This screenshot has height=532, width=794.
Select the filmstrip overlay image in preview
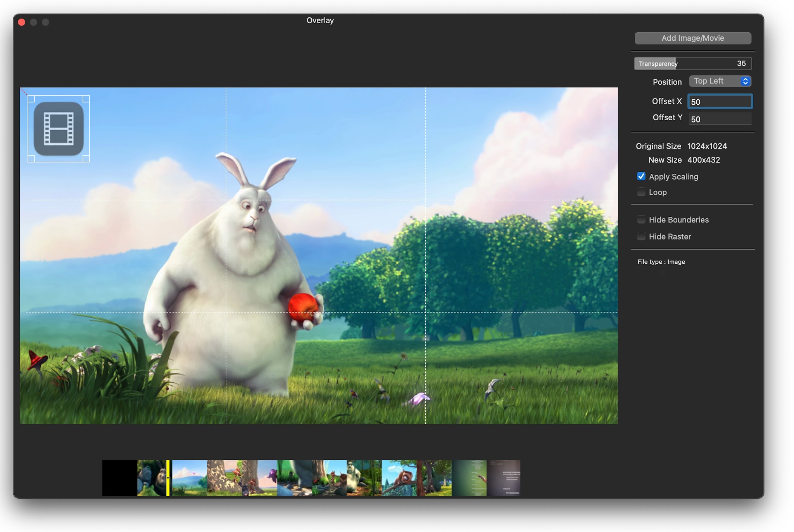coord(59,129)
